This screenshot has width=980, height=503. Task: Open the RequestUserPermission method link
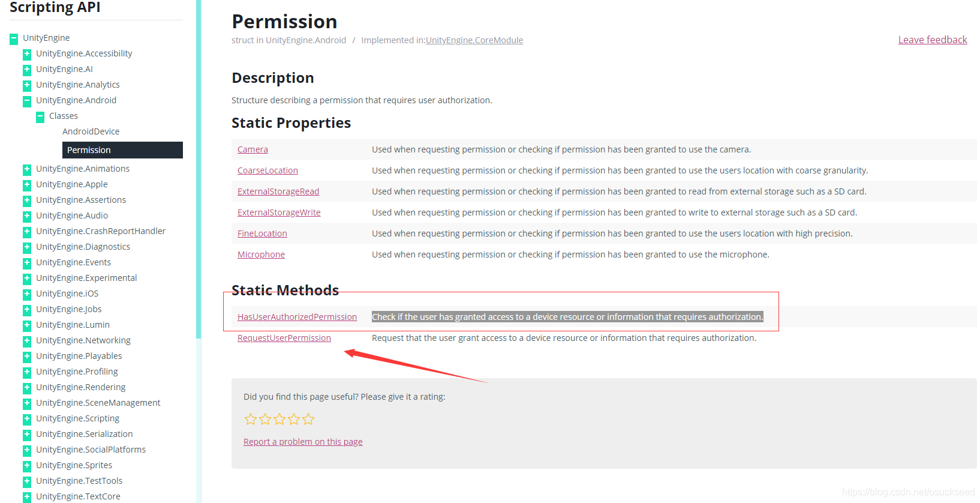pyautogui.click(x=284, y=338)
